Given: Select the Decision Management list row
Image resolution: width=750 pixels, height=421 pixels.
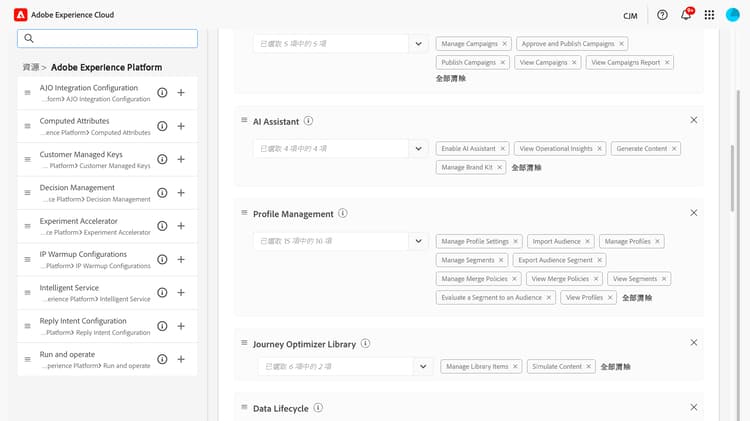Looking at the screenshot, I should [x=107, y=193].
